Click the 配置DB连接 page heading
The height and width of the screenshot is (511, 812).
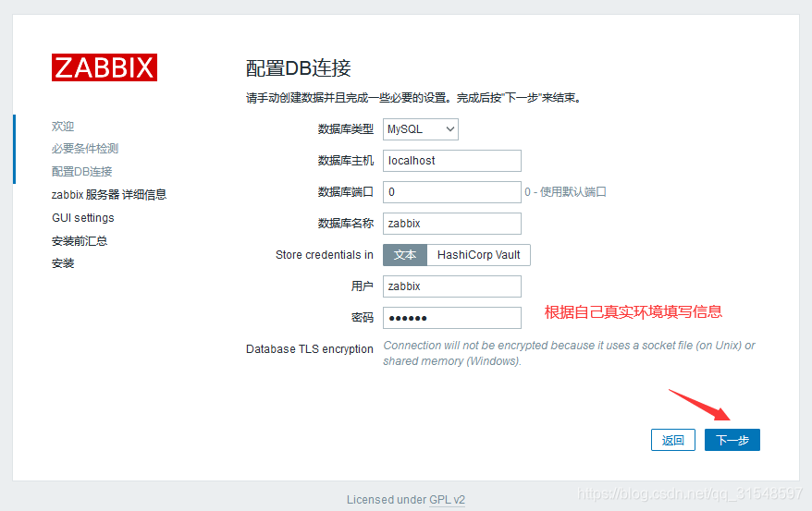[x=299, y=68]
